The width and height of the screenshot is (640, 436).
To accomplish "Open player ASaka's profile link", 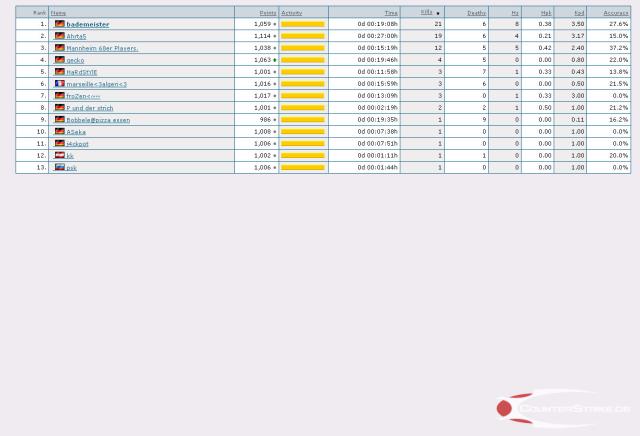I will (76, 132).
